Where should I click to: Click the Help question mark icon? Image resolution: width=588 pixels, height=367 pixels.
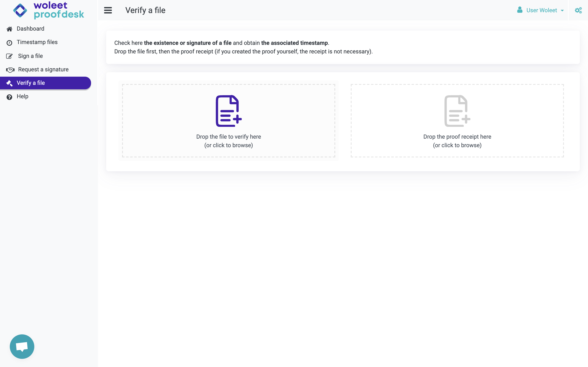(9, 97)
